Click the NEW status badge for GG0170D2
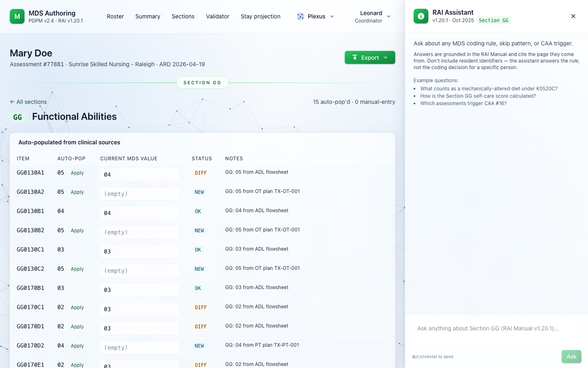 199,346
